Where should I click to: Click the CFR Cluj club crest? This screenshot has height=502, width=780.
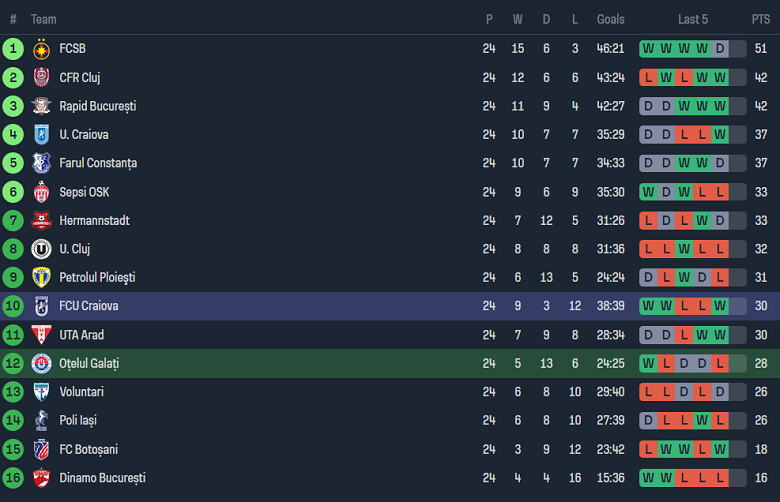coord(41,77)
